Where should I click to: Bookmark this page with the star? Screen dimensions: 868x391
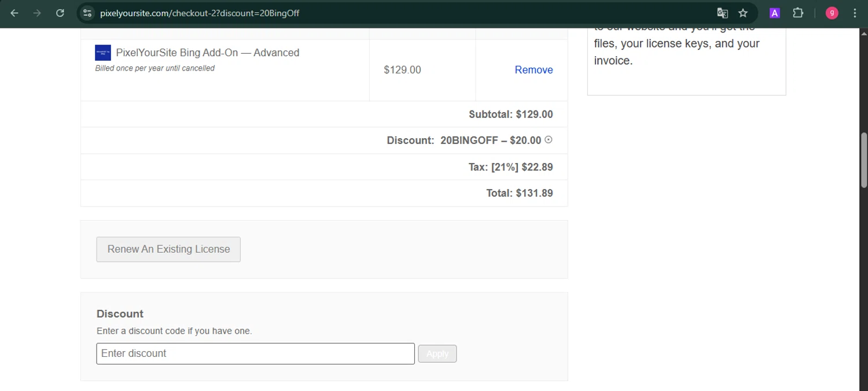[x=743, y=13]
